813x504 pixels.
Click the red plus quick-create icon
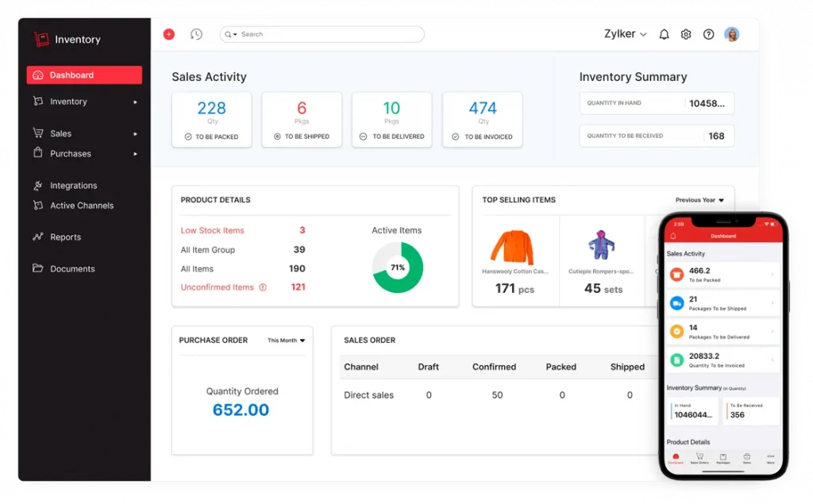[x=169, y=34]
